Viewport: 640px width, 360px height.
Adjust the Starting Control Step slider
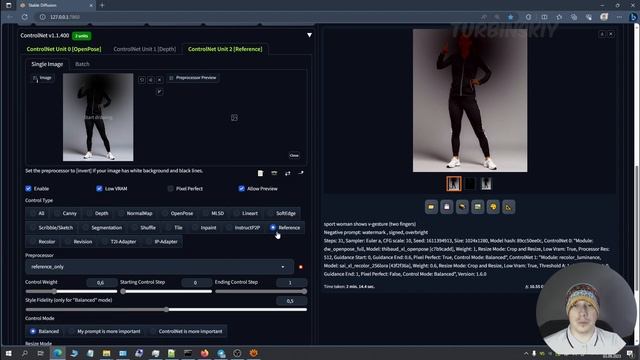coord(166,291)
